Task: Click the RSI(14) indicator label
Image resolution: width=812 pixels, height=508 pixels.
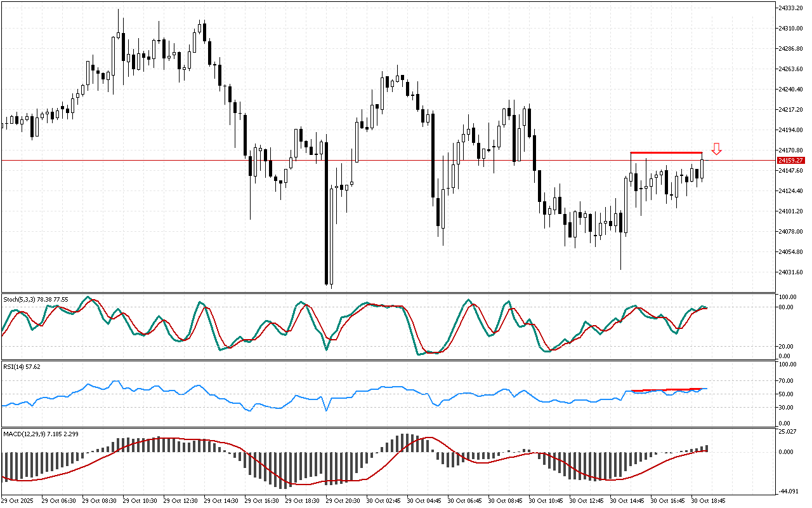Action: pos(22,367)
